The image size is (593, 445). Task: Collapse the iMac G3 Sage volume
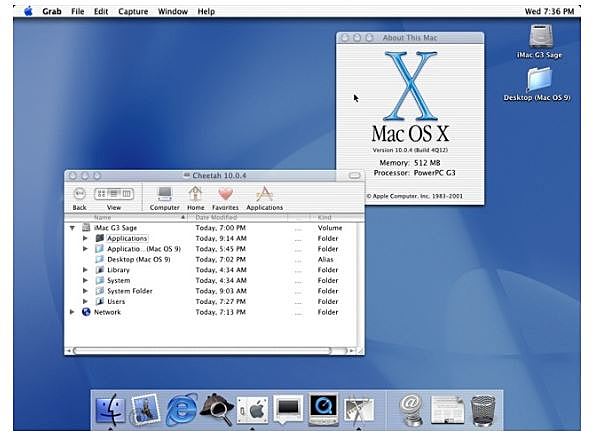pos(72,228)
